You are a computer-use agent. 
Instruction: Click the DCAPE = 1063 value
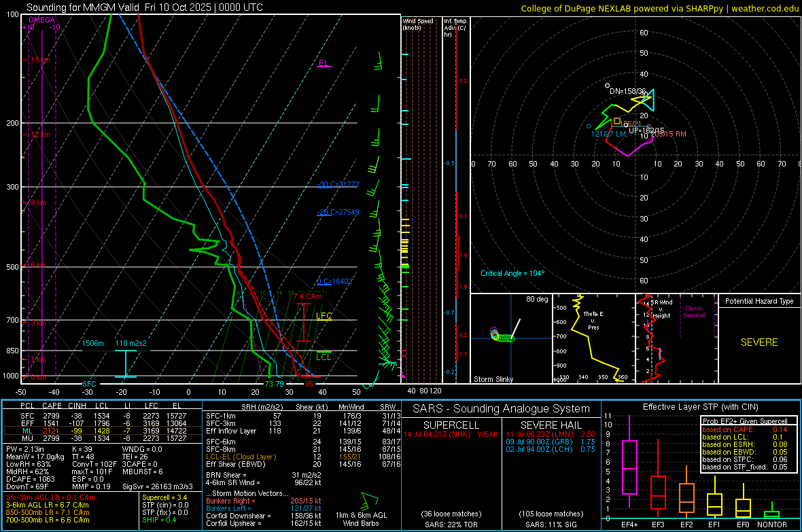tap(30, 479)
